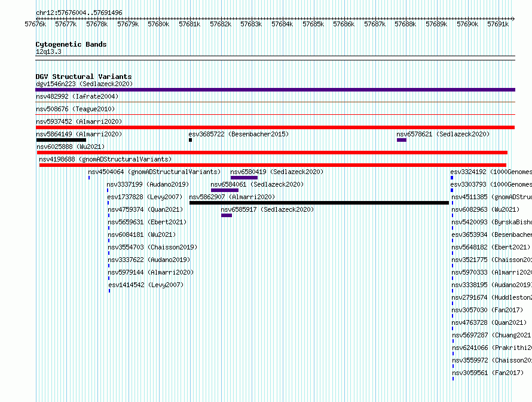Click nsv5659631 (Ebert2021) label
The image size is (532, 402).
click(147, 222)
